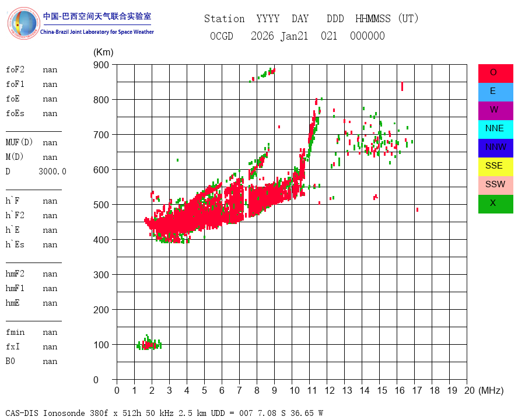The height and width of the screenshot is (420, 525).
Task: Click the M(D) parameter label
Action: [15, 157]
